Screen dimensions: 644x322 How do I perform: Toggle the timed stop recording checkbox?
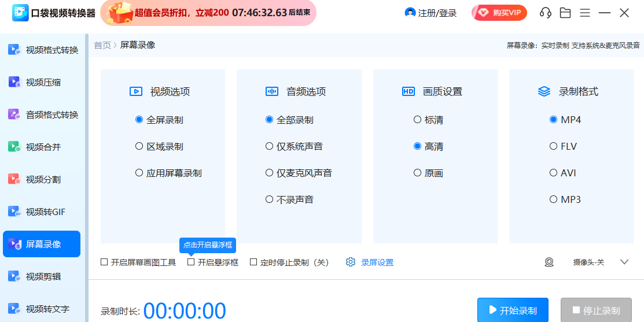pyautogui.click(x=253, y=262)
